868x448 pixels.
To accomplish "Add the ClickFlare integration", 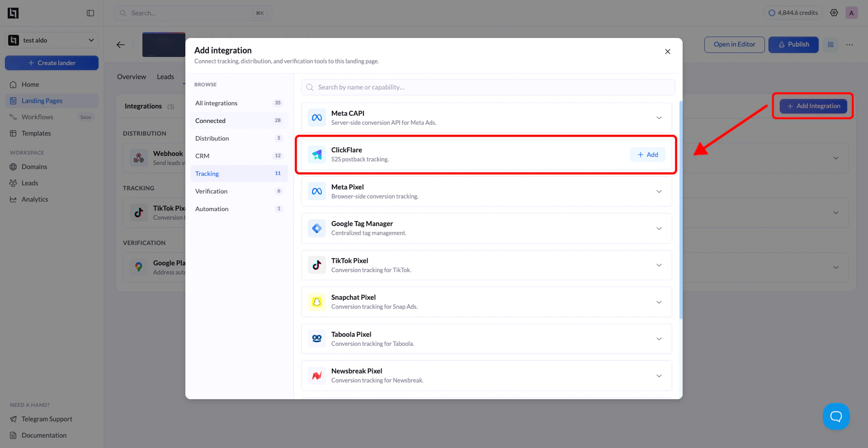I will pos(647,155).
